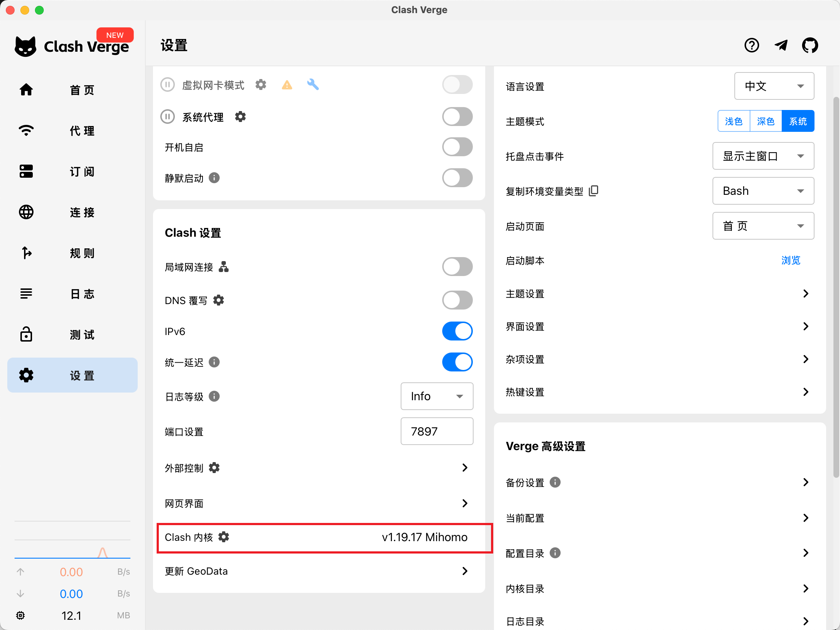This screenshot has width=840, height=630.
Task: Open system proxy gear settings icon
Action: point(240,117)
